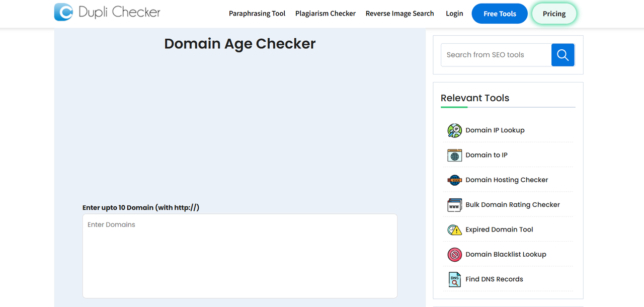Open the Plagiarism Checker menu item
Image resolution: width=644 pixels, height=307 pixels.
pyautogui.click(x=325, y=14)
